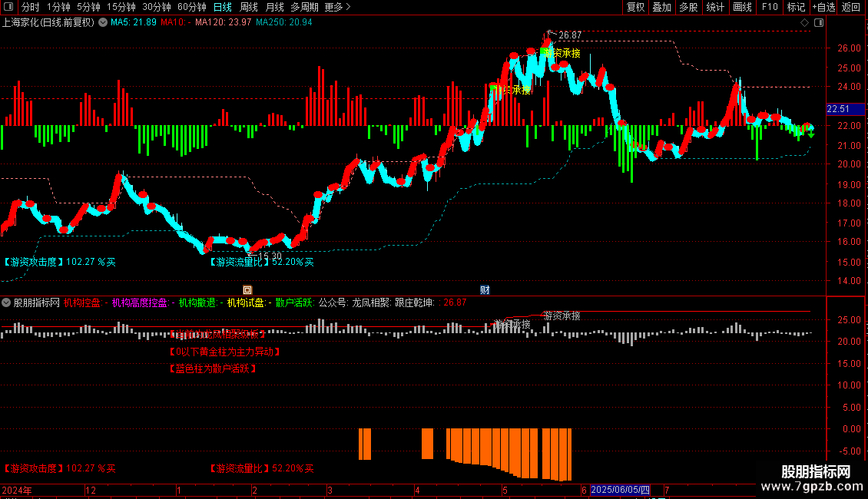
Task: Select the 60分钟 period tab
Action: click(192, 7)
